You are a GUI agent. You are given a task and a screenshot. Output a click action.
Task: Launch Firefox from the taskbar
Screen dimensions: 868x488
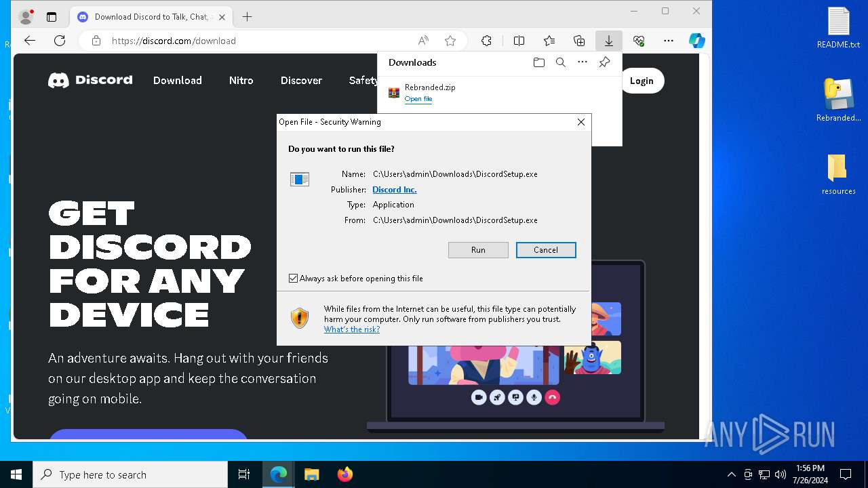[x=345, y=474]
